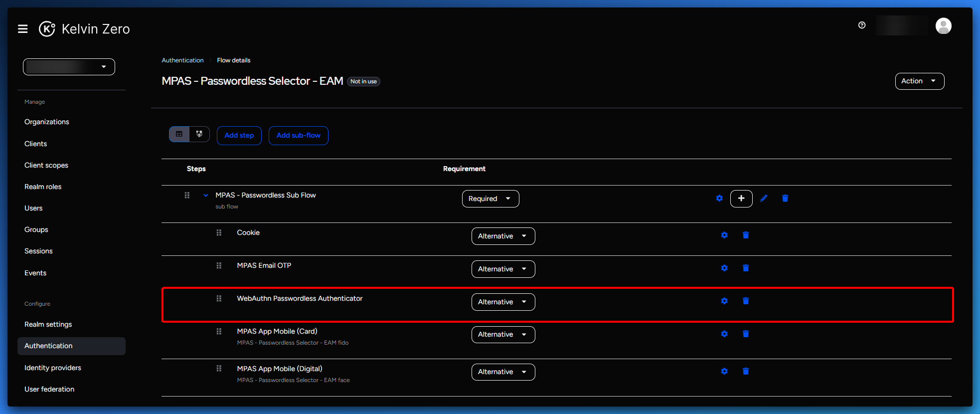This screenshot has height=414, width=980.
Task: Click the Add step button
Action: tap(239, 136)
